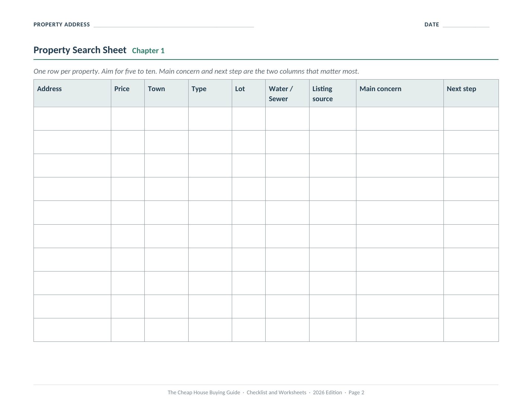Select the "Address" column header
The image size is (532, 411).
tap(72, 93)
